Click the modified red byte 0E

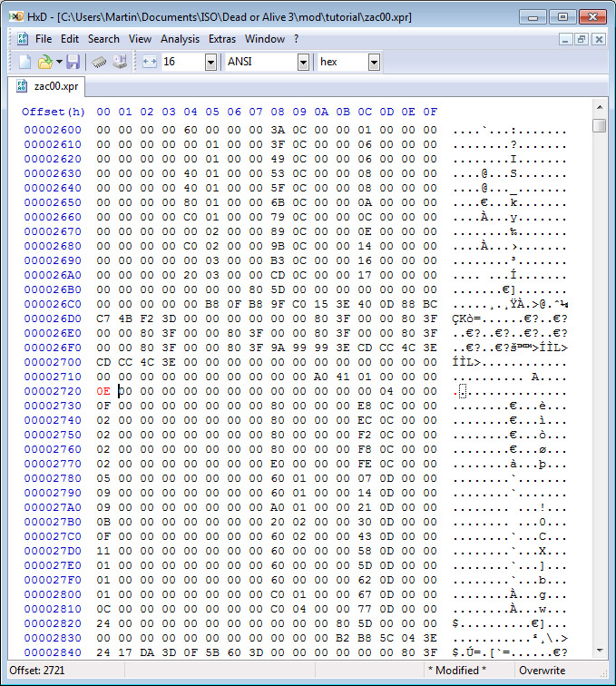(103, 391)
